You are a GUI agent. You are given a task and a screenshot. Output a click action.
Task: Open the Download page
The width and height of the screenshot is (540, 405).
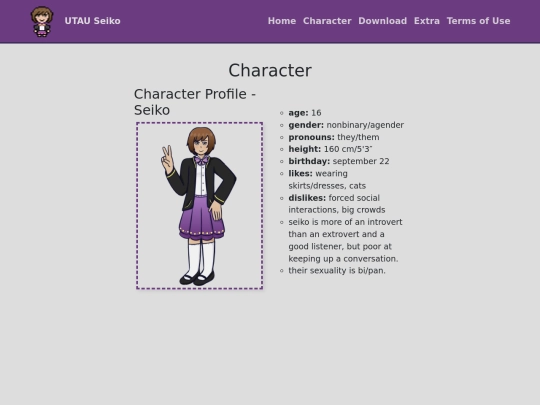383,21
